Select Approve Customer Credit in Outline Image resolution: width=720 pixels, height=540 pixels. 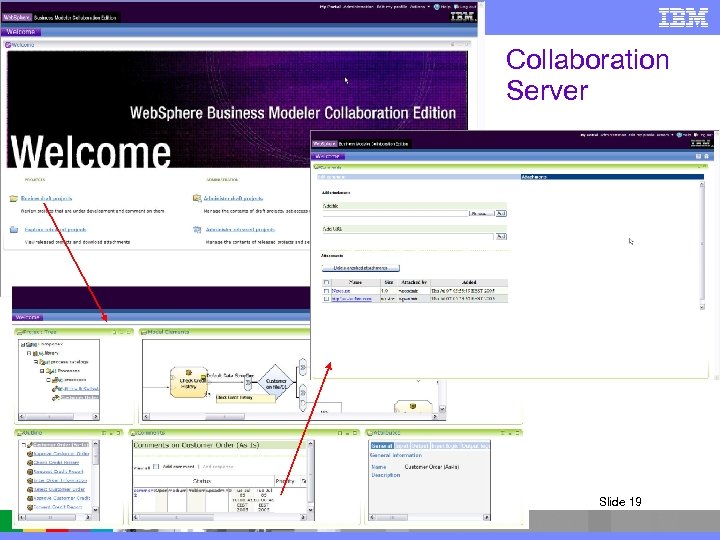(x=62, y=498)
